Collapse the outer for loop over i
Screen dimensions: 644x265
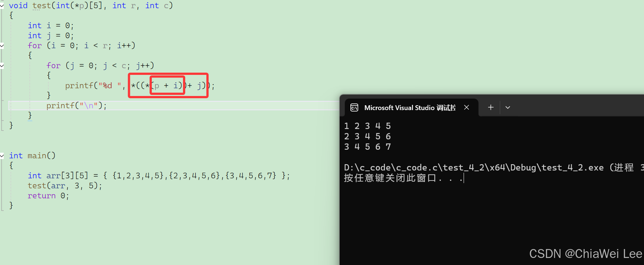point(2,46)
